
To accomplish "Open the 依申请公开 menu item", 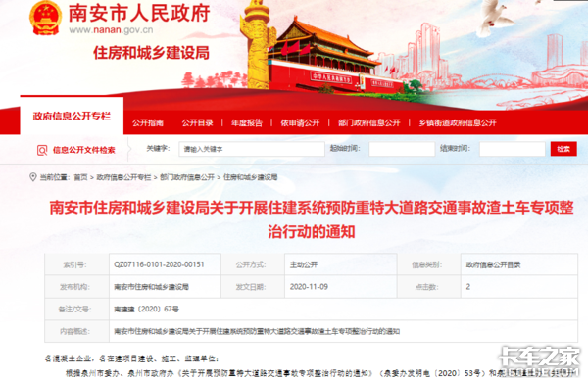I will tap(300, 122).
